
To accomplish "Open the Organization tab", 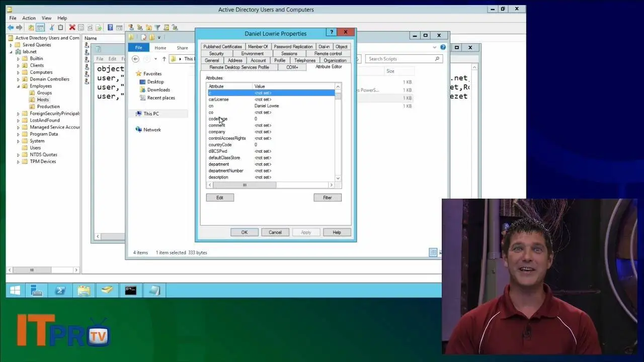I will pos(335,60).
